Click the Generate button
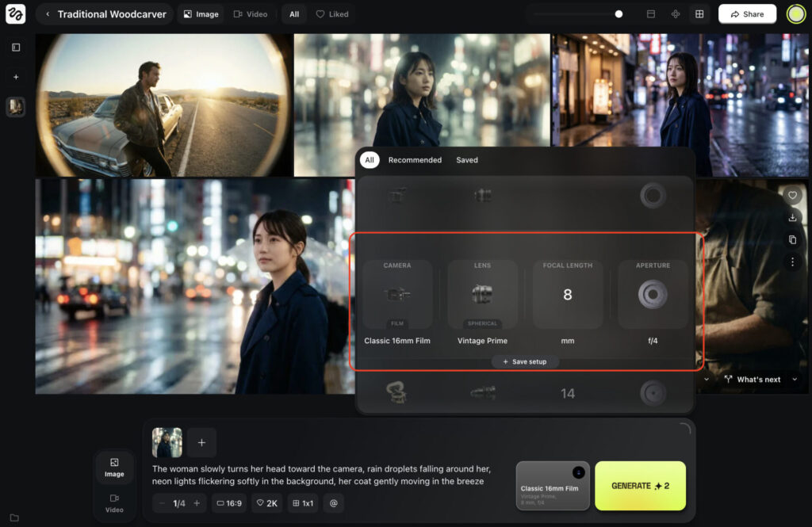Screen dimensions: 812x527 640,485
